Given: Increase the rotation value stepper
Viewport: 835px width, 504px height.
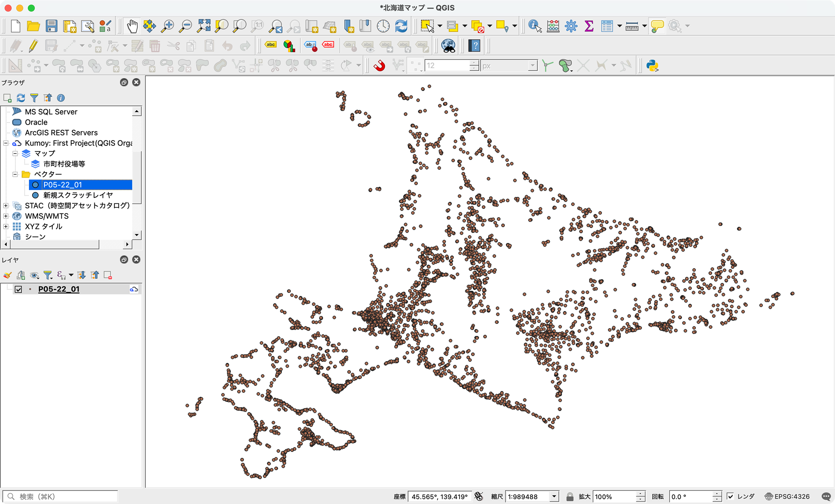Looking at the screenshot, I should [717, 494].
